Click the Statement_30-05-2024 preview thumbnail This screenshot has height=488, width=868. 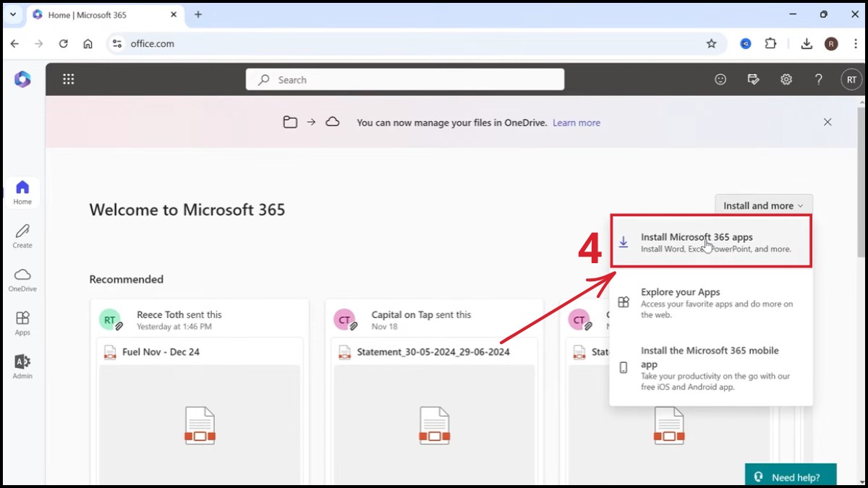(435, 424)
